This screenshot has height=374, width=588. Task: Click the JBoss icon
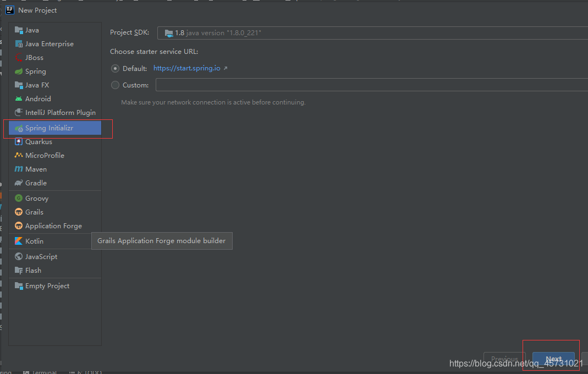[19, 57]
